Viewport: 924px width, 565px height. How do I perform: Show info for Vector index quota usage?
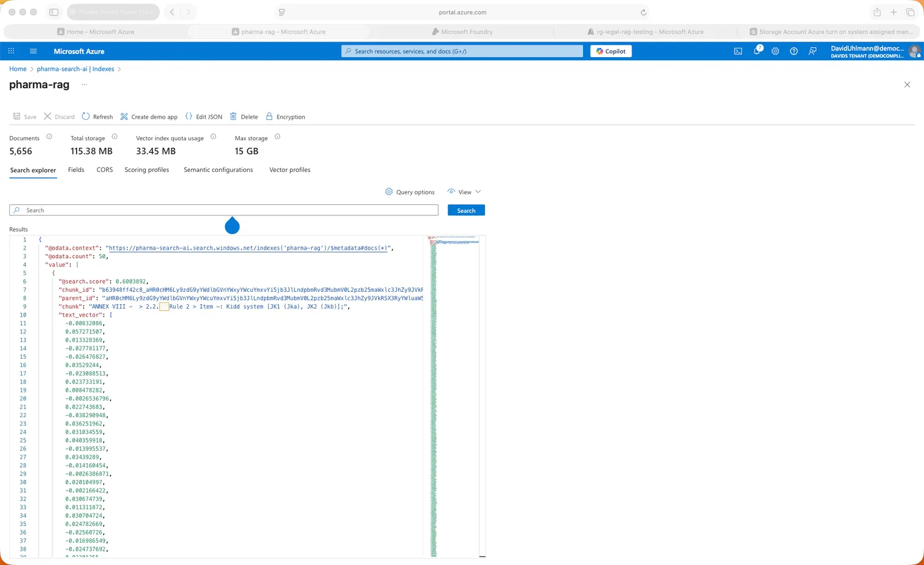pyautogui.click(x=213, y=137)
